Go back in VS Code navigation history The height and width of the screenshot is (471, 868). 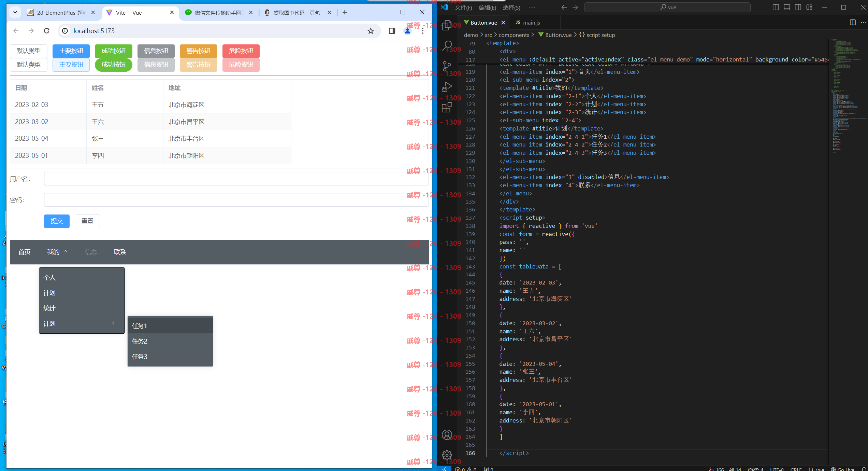click(564, 7)
